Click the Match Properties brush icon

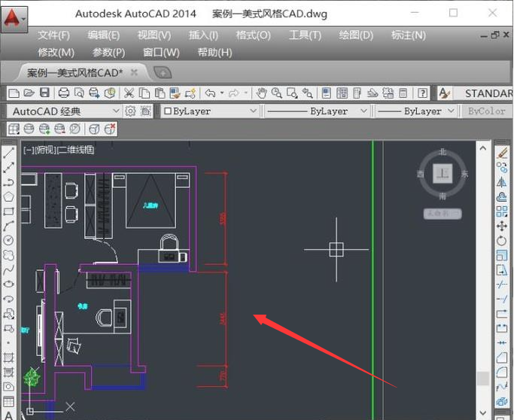click(x=175, y=93)
